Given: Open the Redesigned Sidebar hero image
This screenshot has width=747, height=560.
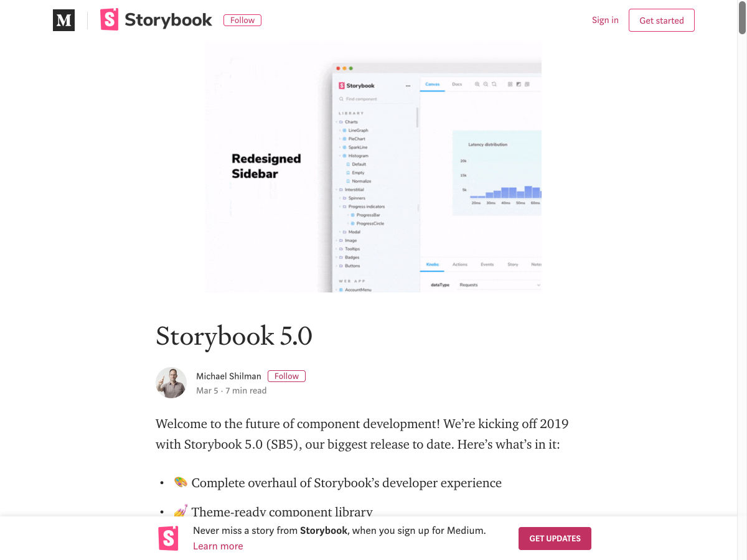Looking at the screenshot, I should [374, 167].
